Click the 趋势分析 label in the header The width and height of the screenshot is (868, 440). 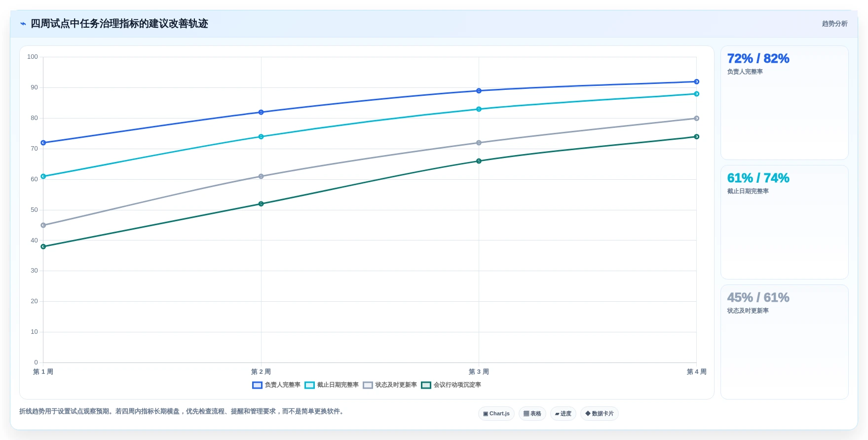point(834,24)
